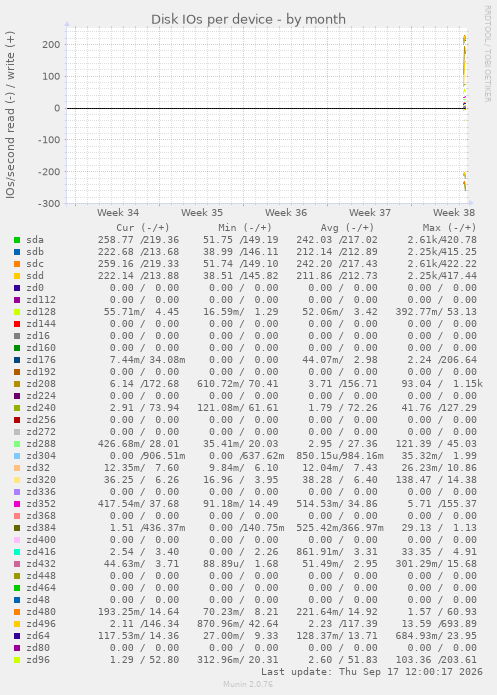Click the 'zd0' device label
This screenshot has width=497, height=695.
tap(35, 288)
